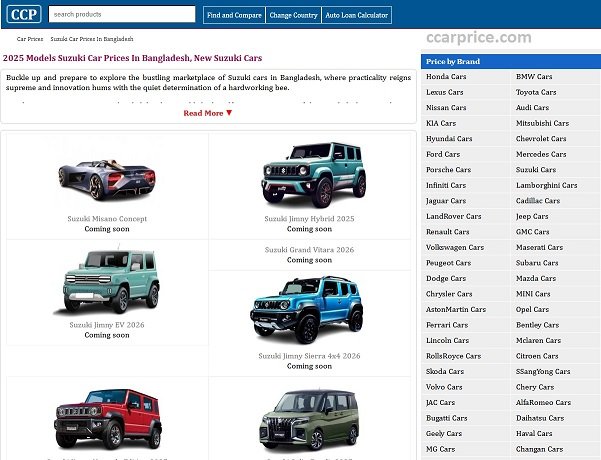
Task: Select Haval Cars brand
Action: (x=534, y=434)
